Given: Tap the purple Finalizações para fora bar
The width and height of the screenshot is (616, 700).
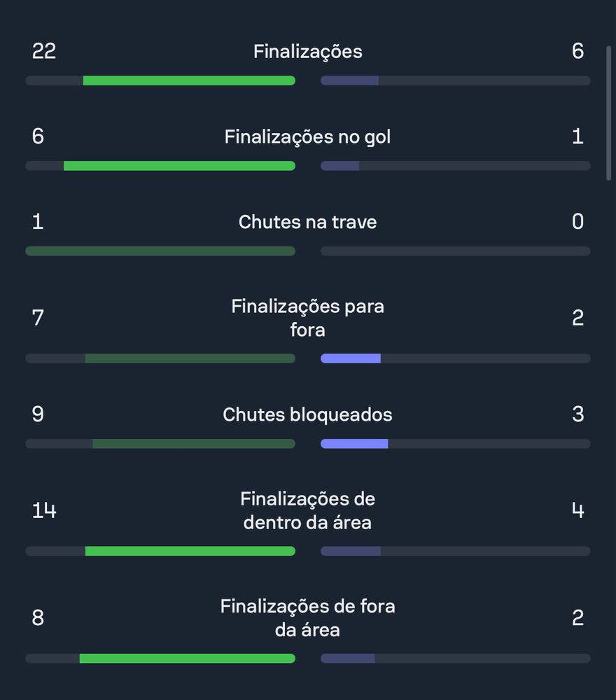Looking at the screenshot, I should (x=351, y=358).
